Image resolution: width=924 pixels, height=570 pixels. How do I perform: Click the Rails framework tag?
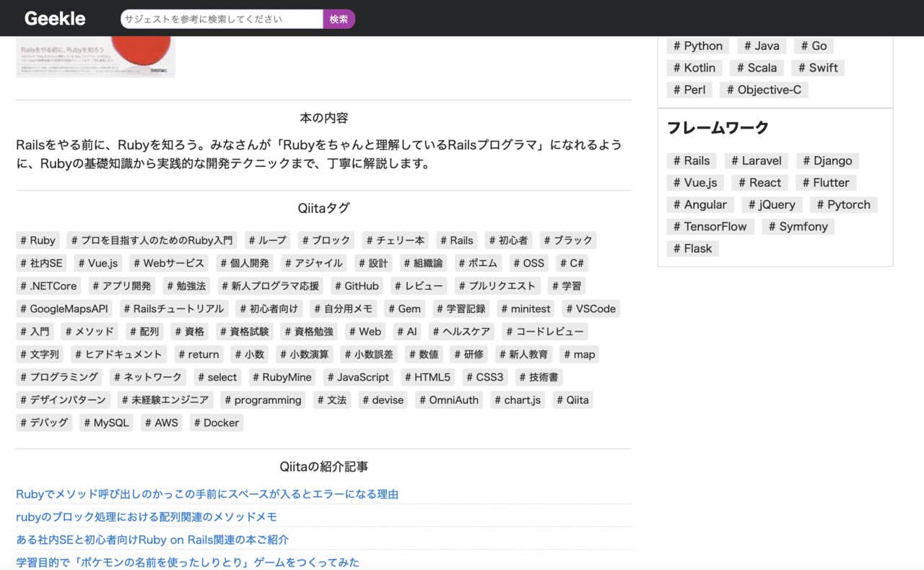pos(691,160)
